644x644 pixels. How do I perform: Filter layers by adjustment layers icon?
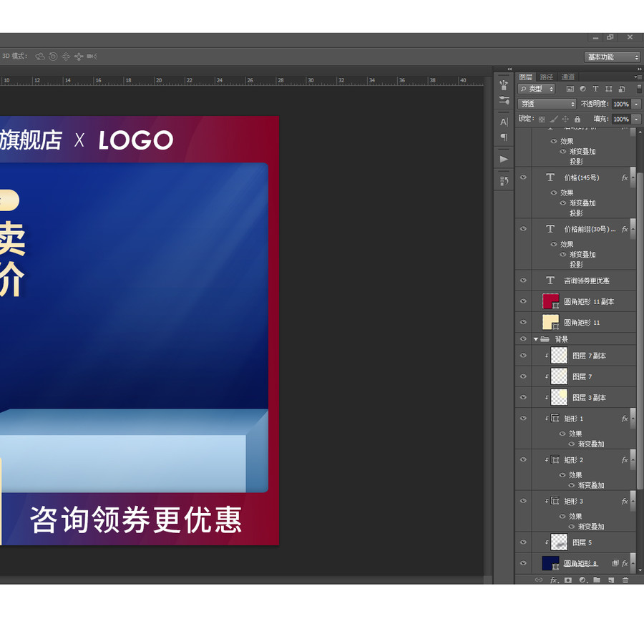pyautogui.click(x=582, y=89)
